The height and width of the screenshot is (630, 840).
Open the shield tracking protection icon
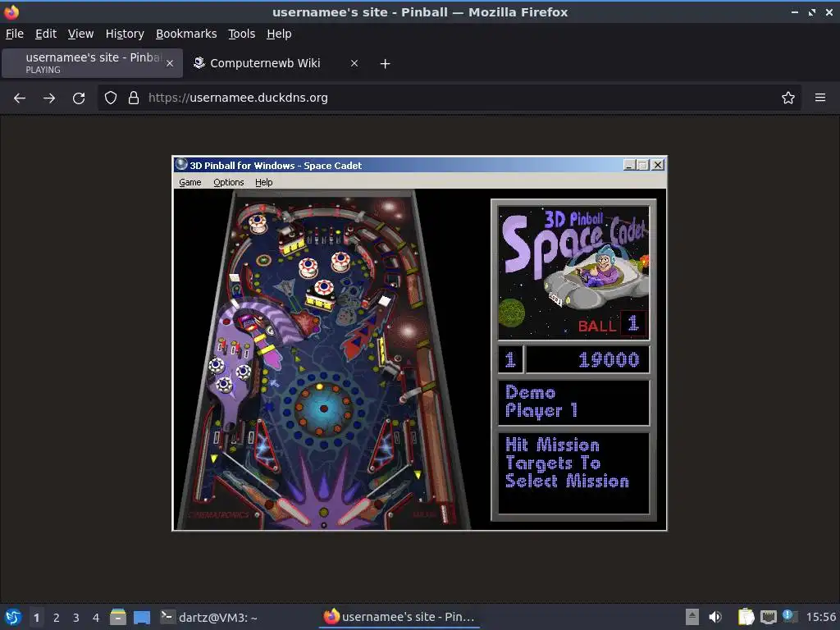(111, 98)
